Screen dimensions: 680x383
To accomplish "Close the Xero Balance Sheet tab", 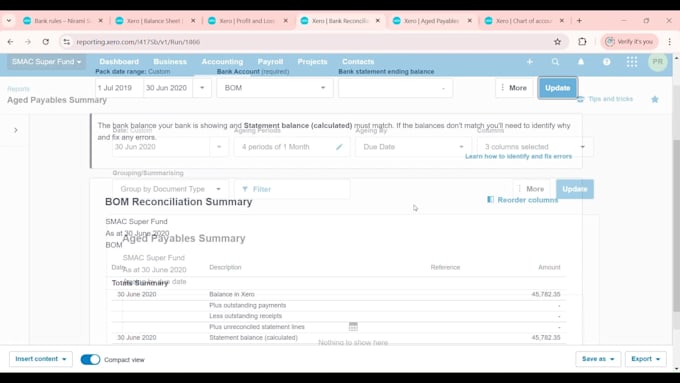I will click(193, 21).
